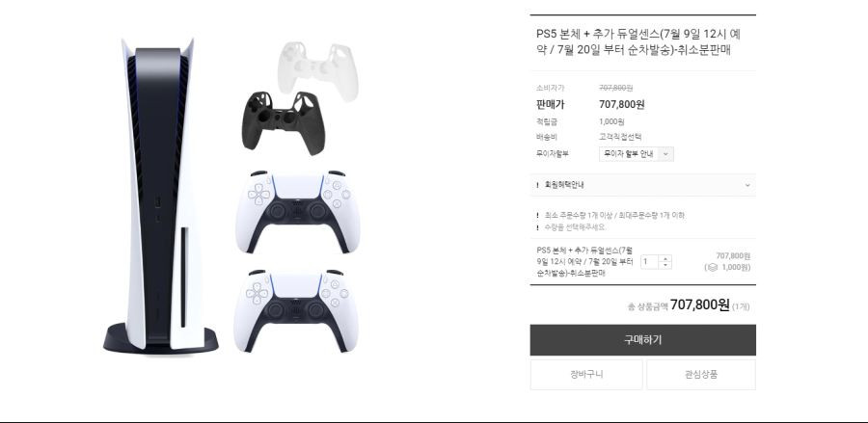The height and width of the screenshot is (423, 868).
Task: Click the lower DualSense controller image
Action: click(x=296, y=311)
